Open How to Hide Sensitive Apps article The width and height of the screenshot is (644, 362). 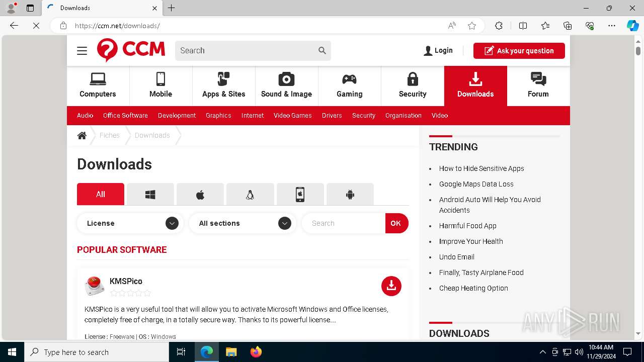coord(481,168)
